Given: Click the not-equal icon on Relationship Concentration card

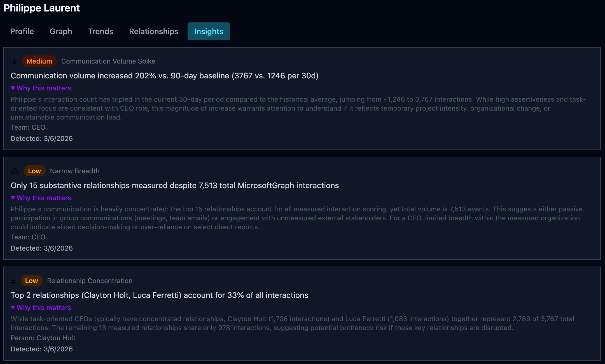Looking at the screenshot, I should (x=13, y=281).
